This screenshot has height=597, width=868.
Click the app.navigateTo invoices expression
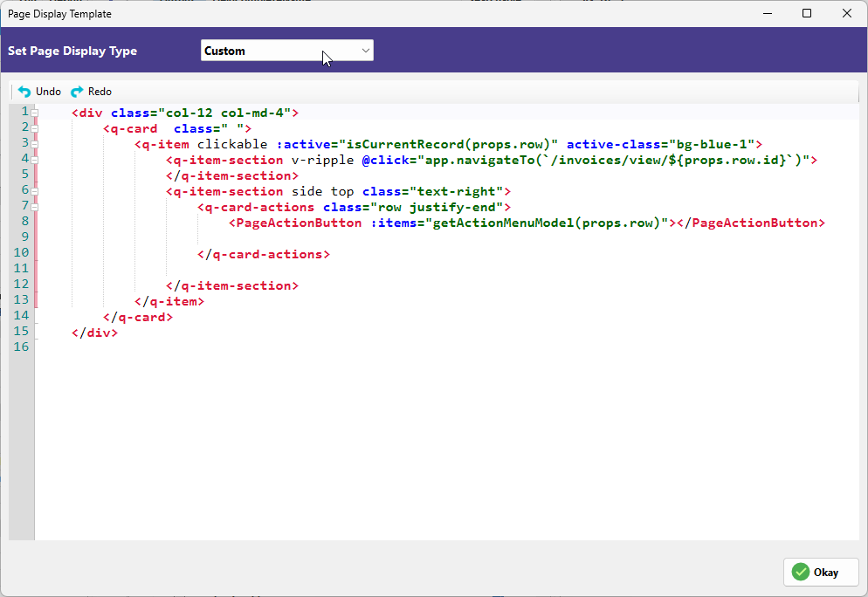[613, 160]
